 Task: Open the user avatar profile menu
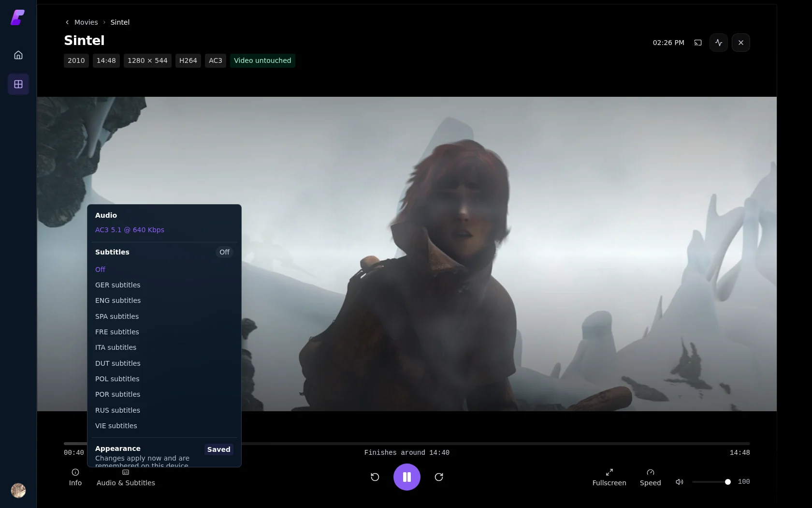(x=18, y=491)
